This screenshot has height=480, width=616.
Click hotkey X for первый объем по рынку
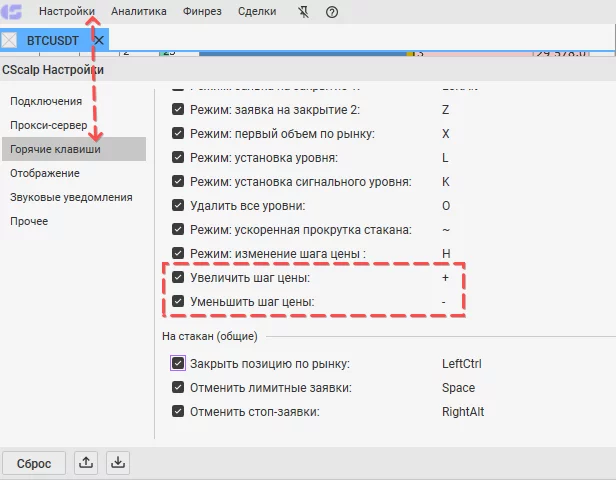pos(446,134)
